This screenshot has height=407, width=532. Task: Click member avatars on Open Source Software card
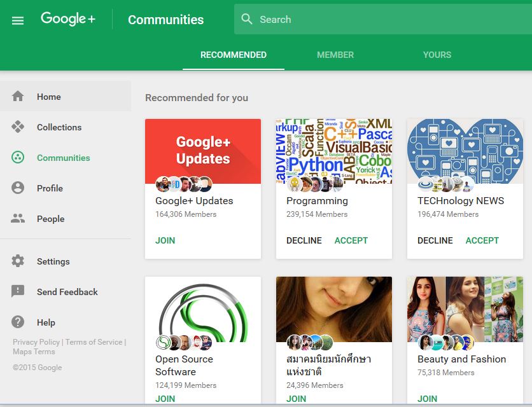184,343
